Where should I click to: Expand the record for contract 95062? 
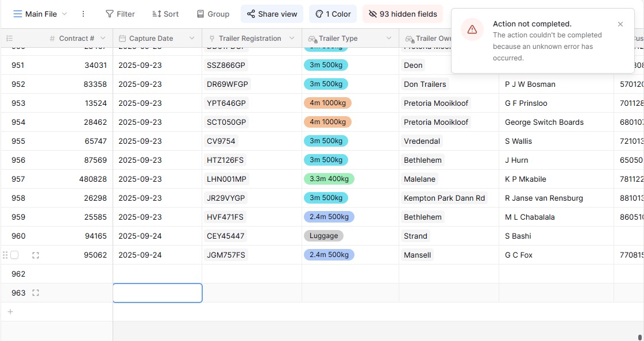[x=36, y=255]
